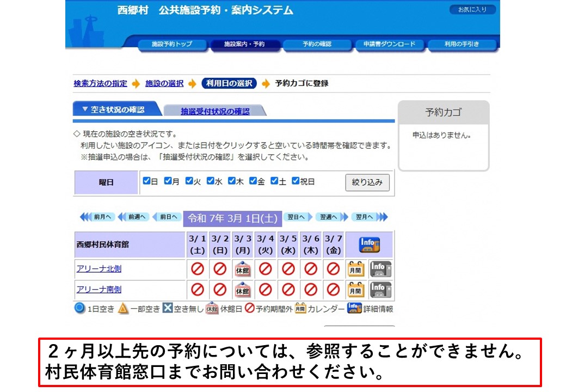Toggle the 火 weekday checkbox
This screenshot has width=566, height=392.
pos(189,181)
